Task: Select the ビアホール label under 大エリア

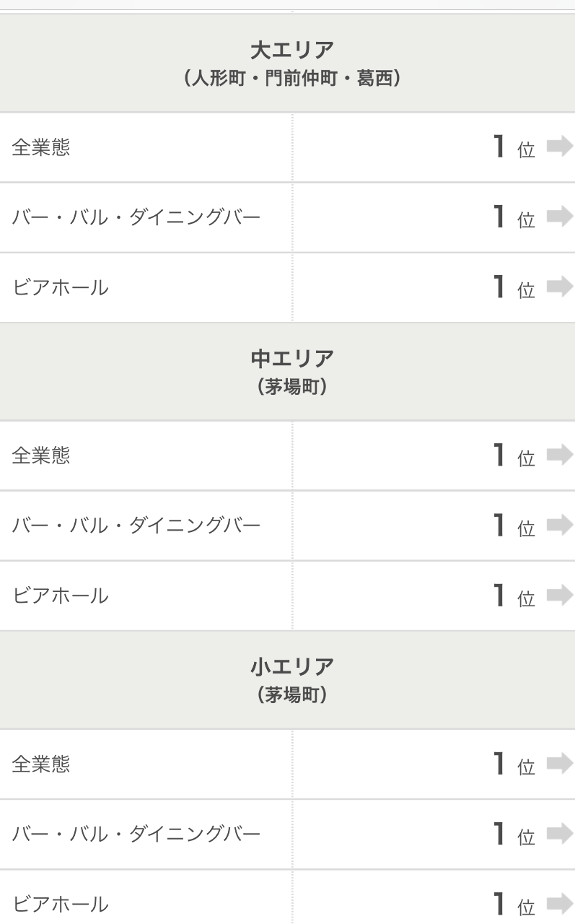Action: click(61, 288)
